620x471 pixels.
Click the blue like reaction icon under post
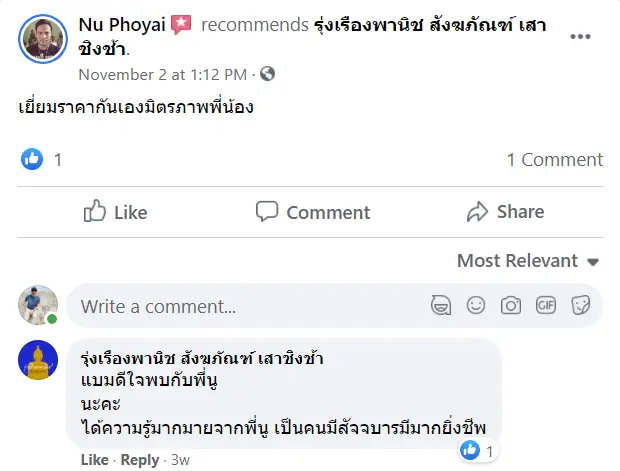(32, 159)
